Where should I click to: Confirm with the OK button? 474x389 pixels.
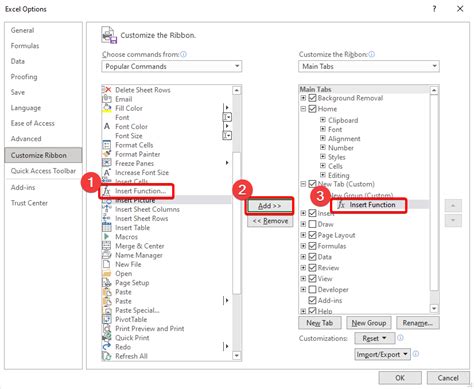[x=400, y=378]
